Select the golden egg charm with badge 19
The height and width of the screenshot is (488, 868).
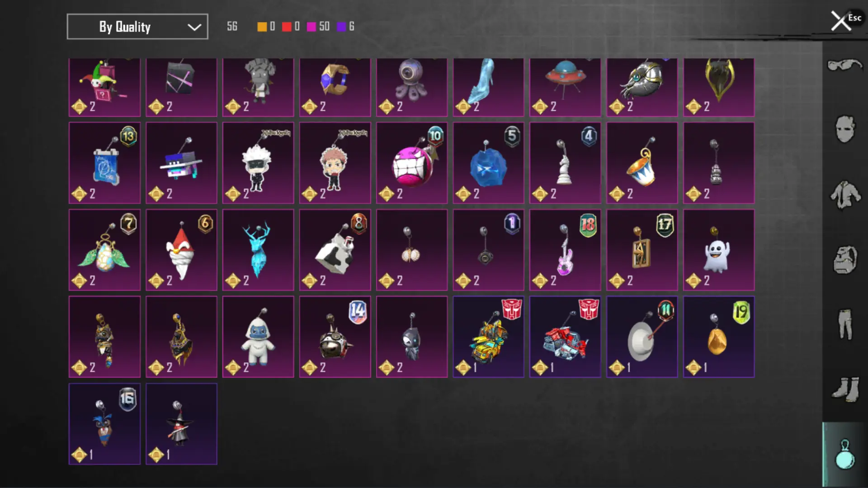(x=719, y=337)
